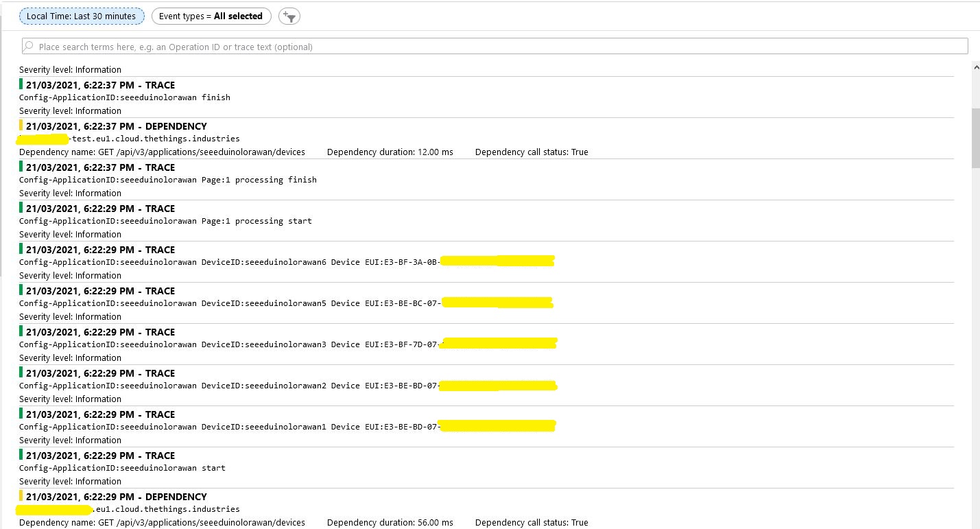Open trace for DeviceID seeeduinolorawan5
The height and width of the screenshot is (529, 980).
point(230,303)
